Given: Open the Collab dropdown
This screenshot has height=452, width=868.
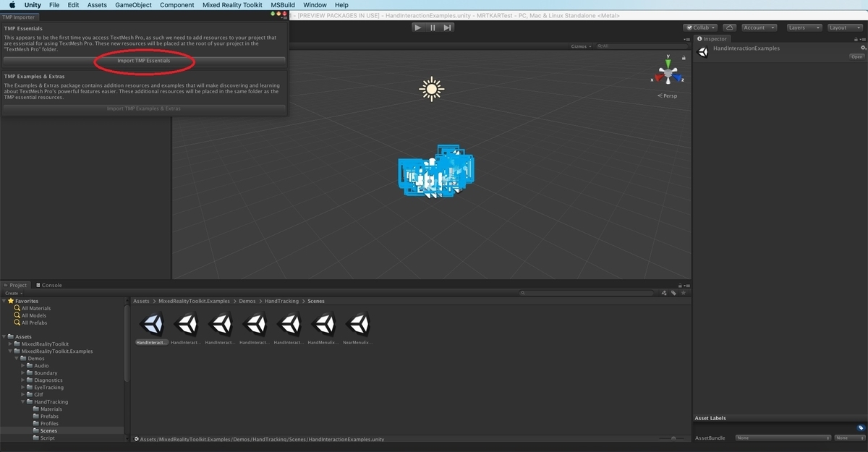Looking at the screenshot, I should 699,27.
